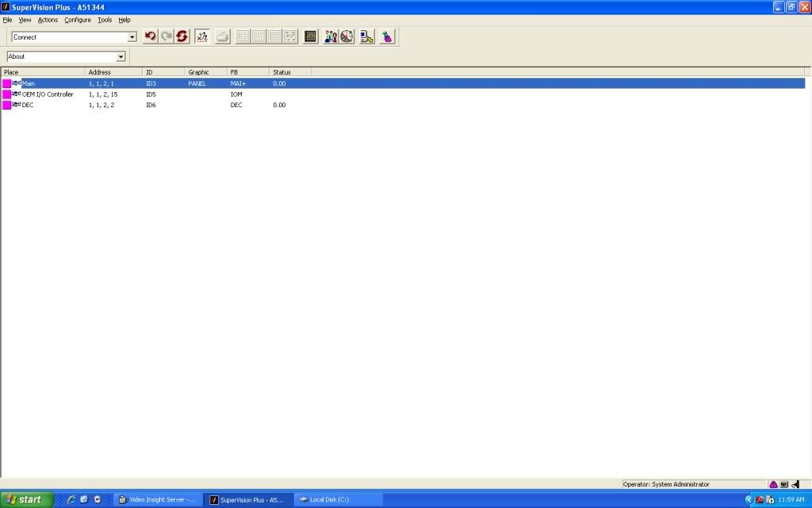Click the IOM value in the FB column
Viewport: 812px width, 508px height.
point(236,94)
